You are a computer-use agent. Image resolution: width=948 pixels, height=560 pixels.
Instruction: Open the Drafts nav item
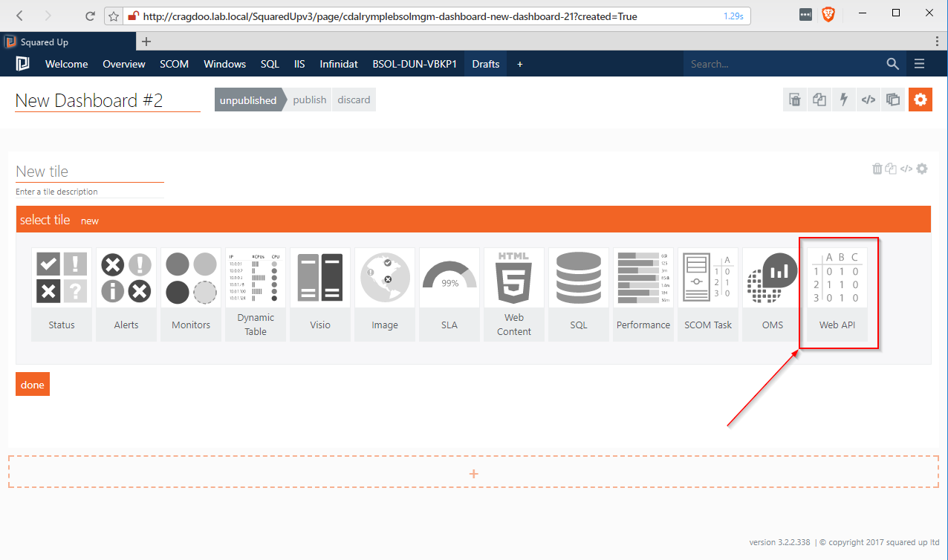point(486,64)
